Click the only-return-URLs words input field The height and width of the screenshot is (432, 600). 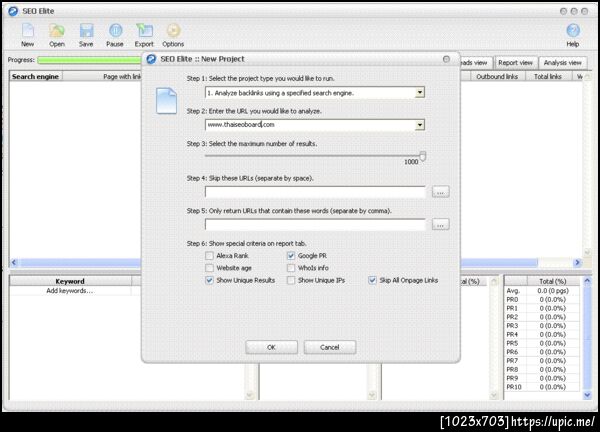point(315,224)
